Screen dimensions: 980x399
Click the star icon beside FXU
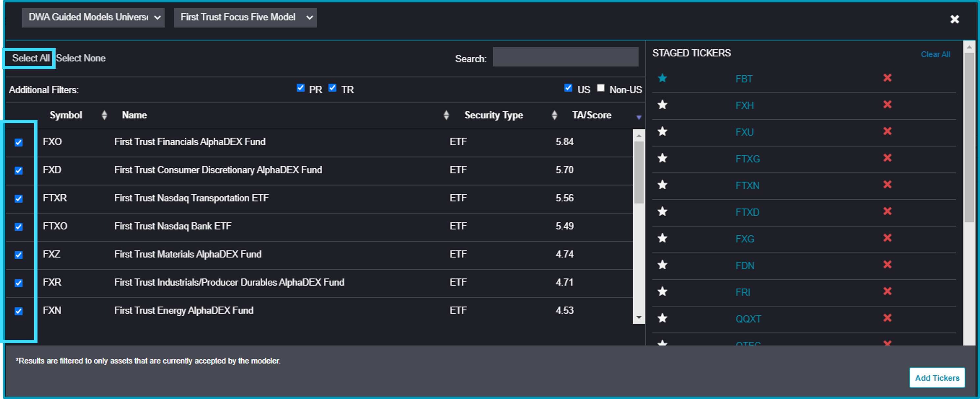(662, 131)
